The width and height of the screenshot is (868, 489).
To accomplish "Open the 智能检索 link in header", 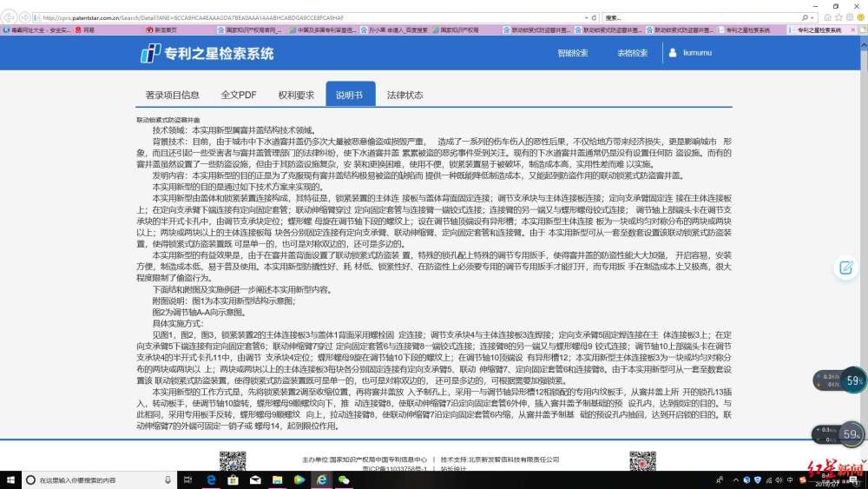I will (x=572, y=53).
